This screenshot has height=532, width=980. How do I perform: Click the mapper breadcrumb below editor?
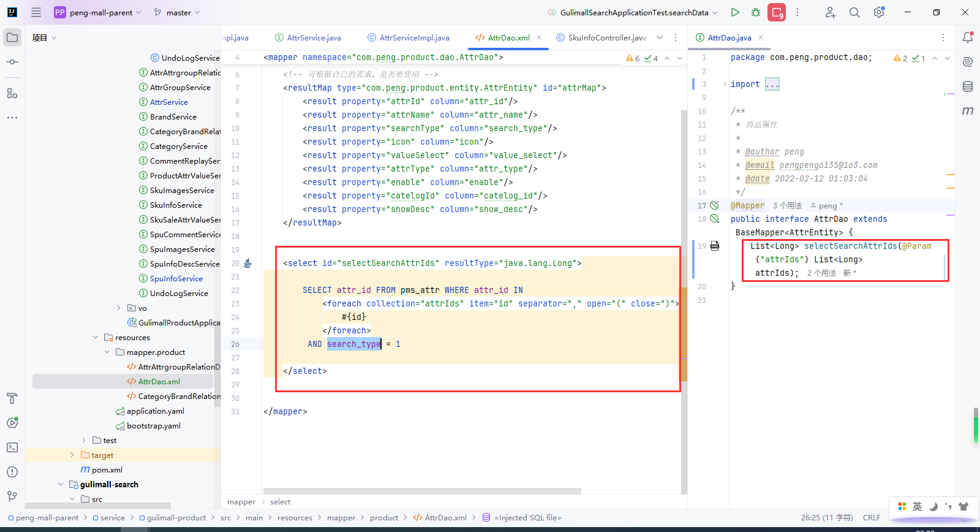[x=241, y=501]
